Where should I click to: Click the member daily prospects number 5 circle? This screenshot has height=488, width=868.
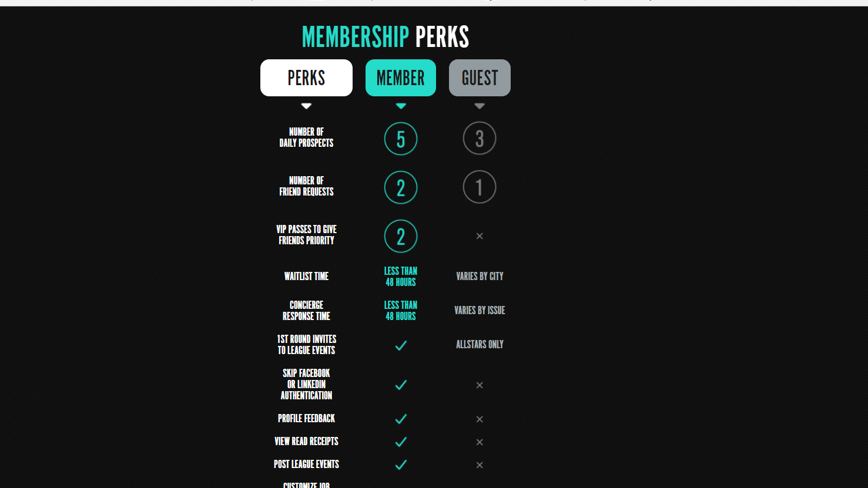coord(401,139)
